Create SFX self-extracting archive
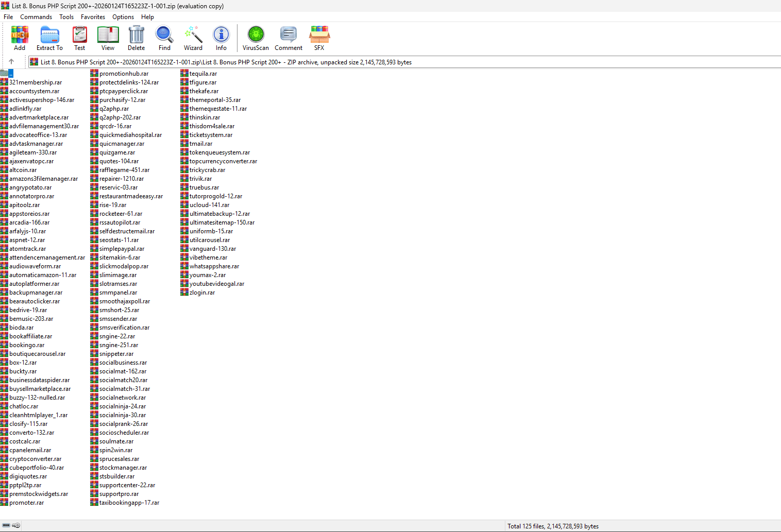Screen dimensions: 781x532 pyautogui.click(x=319, y=38)
